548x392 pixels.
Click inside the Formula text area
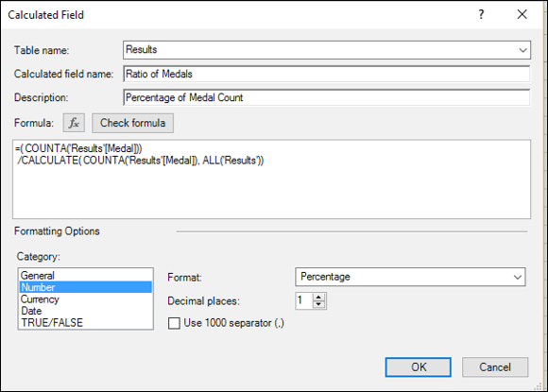(x=271, y=179)
